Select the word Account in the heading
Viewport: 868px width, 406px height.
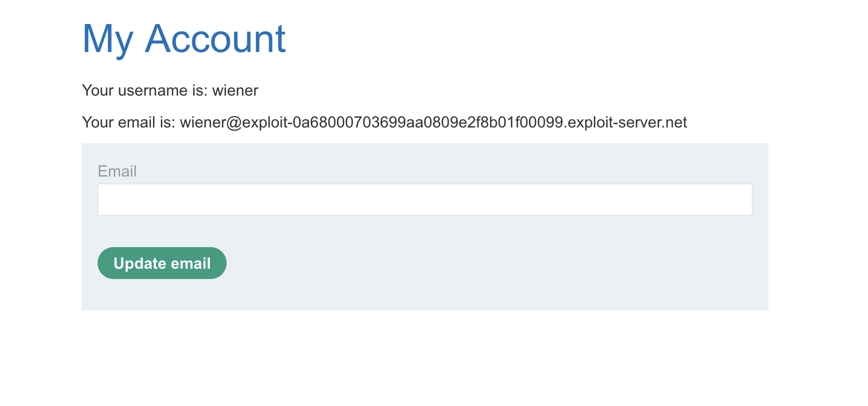pyautogui.click(x=215, y=39)
